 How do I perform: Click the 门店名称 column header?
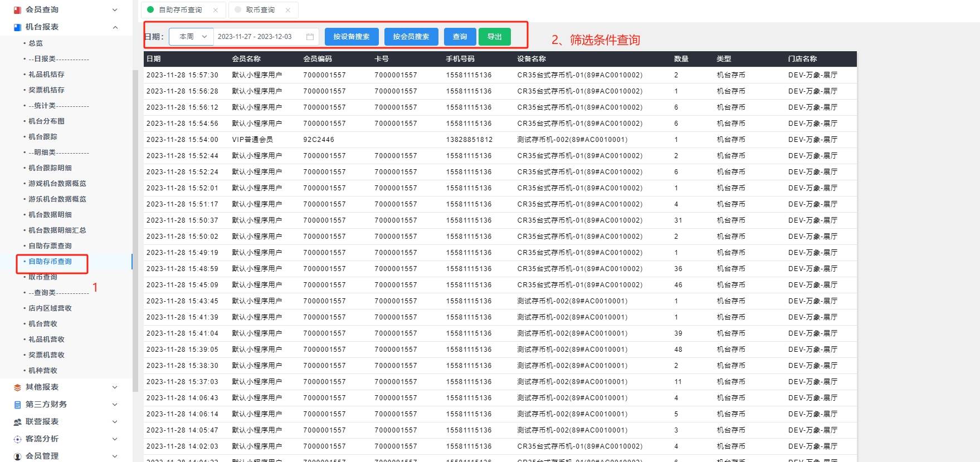pos(803,59)
